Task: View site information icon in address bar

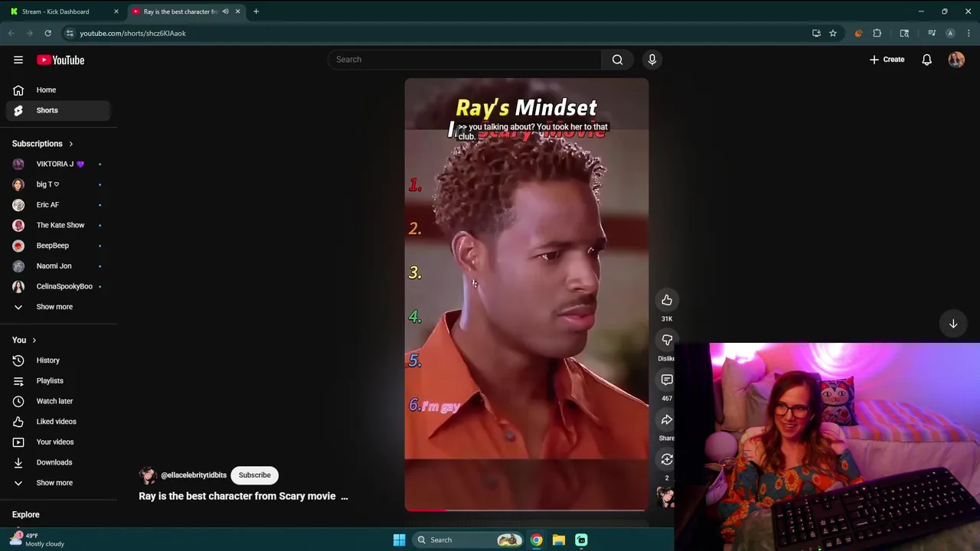Action: click(70, 33)
